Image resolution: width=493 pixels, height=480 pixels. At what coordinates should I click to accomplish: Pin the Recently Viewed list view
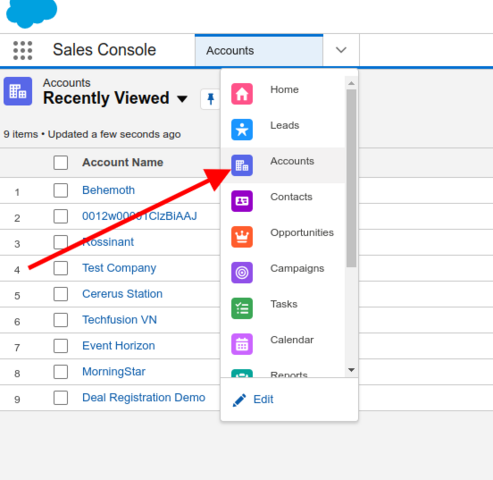(211, 99)
